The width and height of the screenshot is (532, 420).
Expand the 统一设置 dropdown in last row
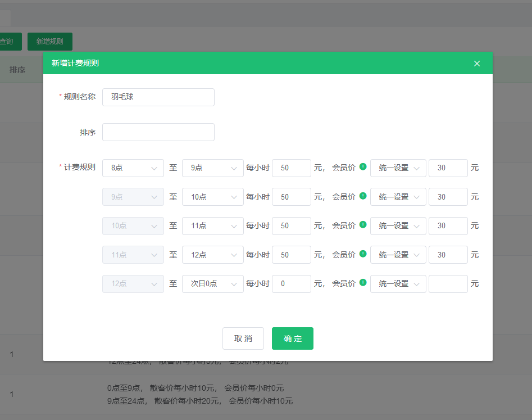[398, 284]
